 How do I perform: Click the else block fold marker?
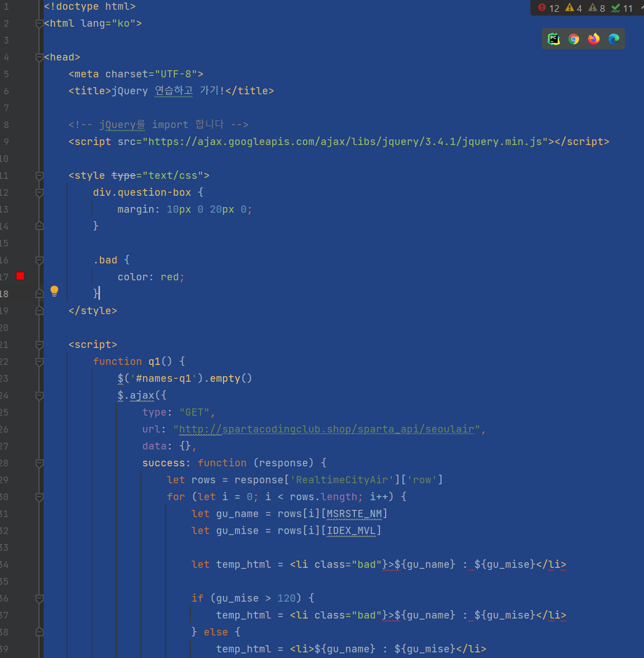point(39,632)
